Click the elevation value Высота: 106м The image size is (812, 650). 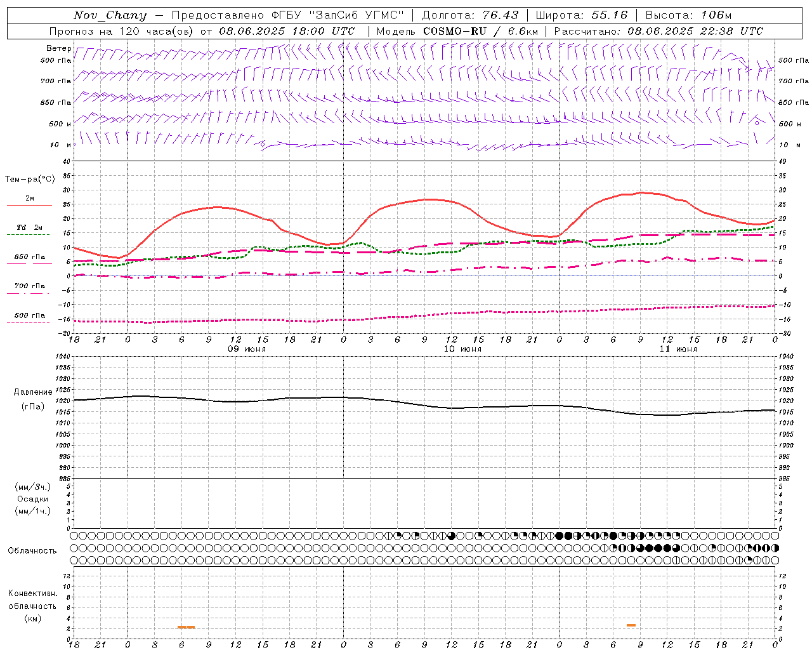point(688,15)
